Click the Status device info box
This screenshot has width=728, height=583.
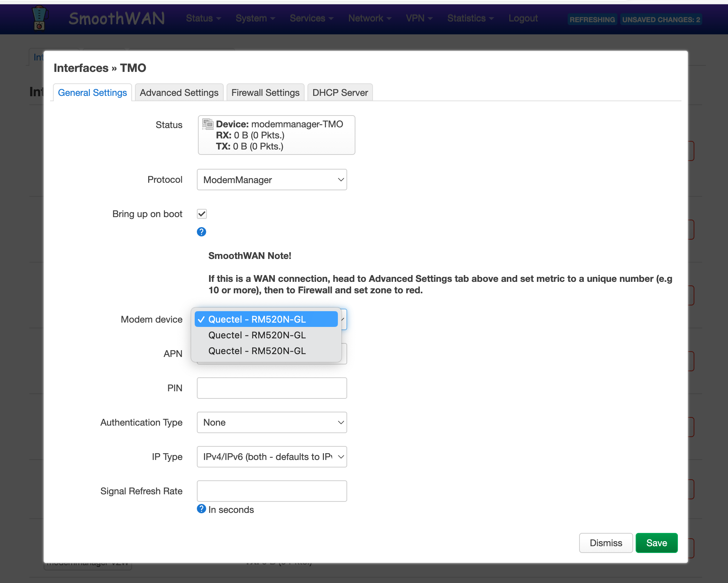[x=276, y=135]
